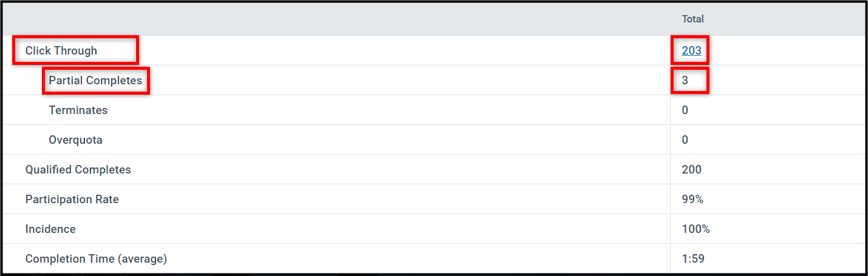Click empty space in the Incidence row
868x276 pixels.
pyautogui.click(x=374, y=229)
